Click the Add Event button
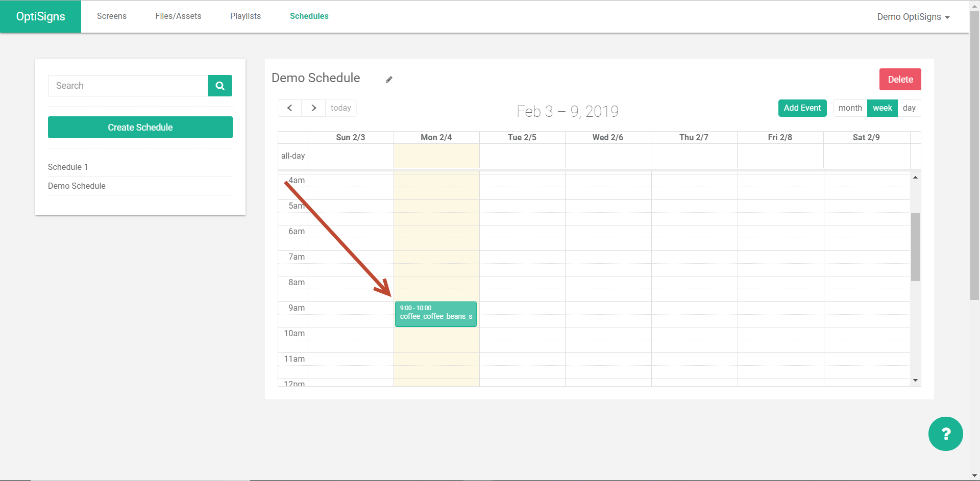Screen dimensions: 980x481 (x=802, y=108)
